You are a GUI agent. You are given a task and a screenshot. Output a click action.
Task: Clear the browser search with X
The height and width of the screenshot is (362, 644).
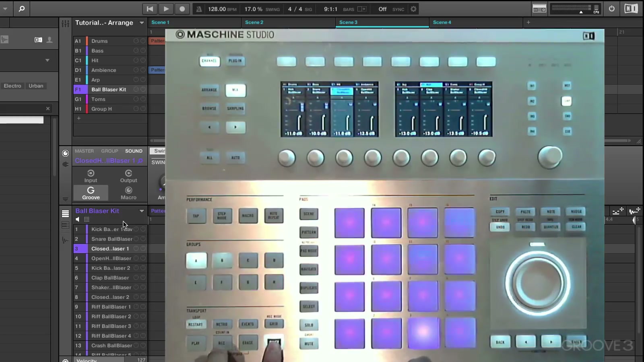coord(48,109)
